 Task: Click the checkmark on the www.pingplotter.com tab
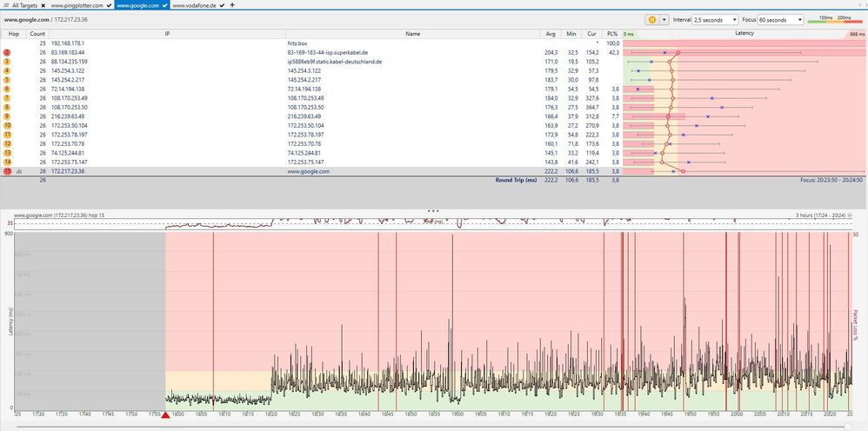[x=109, y=5]
